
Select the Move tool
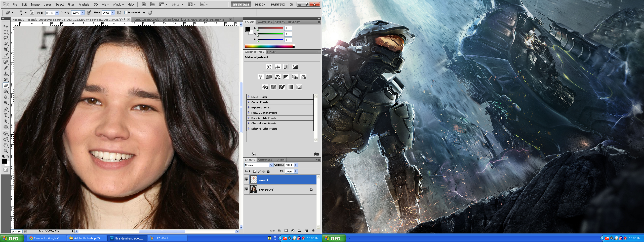pyautogui.click(x=6, y=26)
